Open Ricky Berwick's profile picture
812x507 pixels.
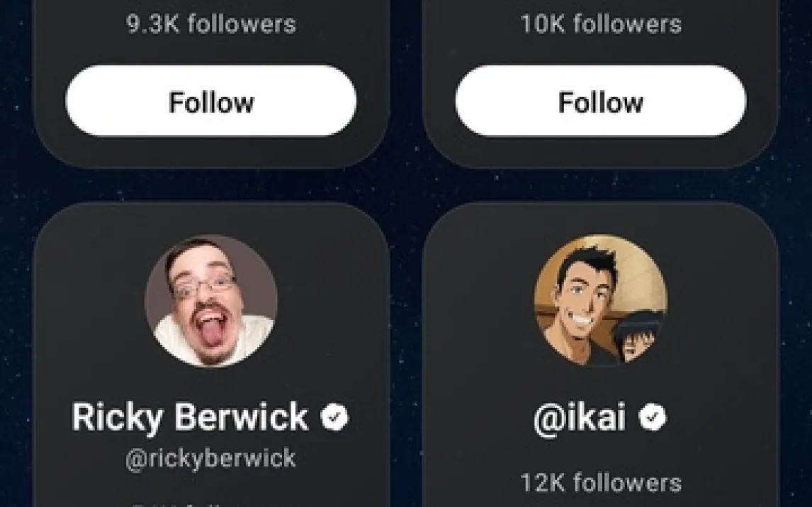(211, 301)
